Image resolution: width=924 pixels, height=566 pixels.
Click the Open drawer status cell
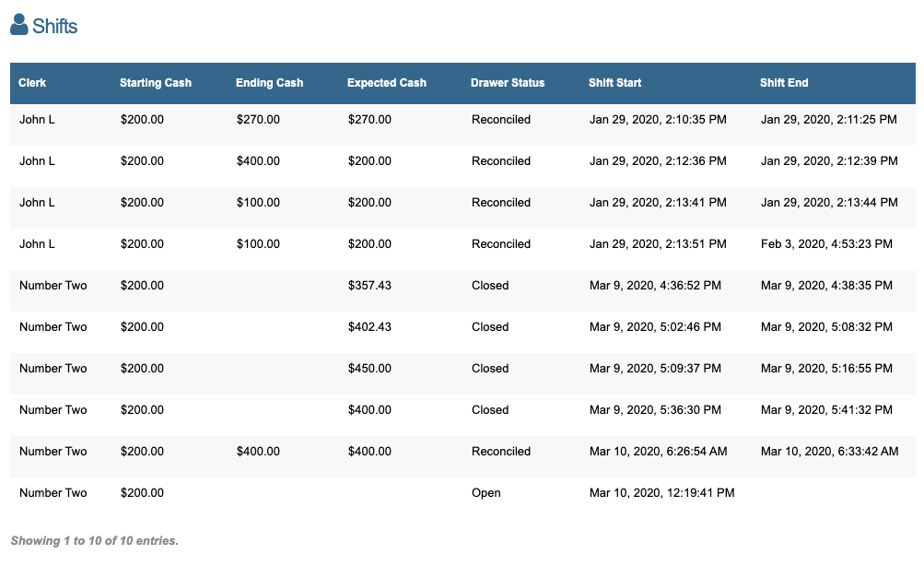click(x=486, y=493)
